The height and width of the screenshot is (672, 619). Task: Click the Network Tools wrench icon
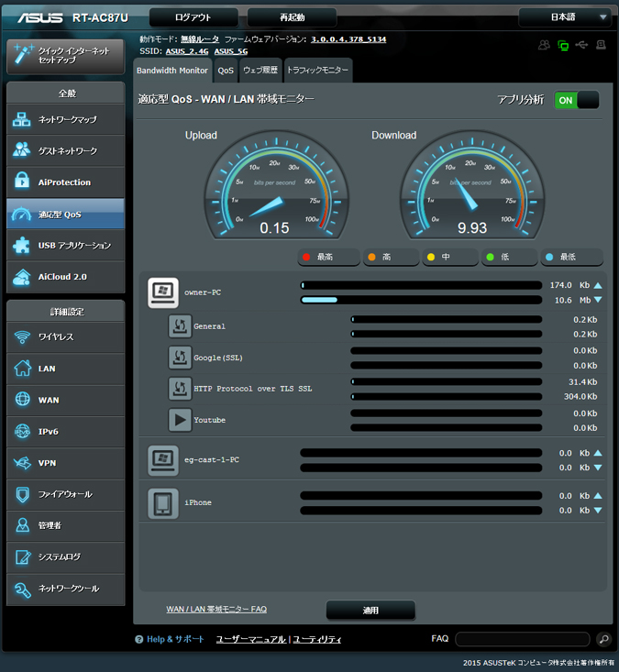pos(22,589)
